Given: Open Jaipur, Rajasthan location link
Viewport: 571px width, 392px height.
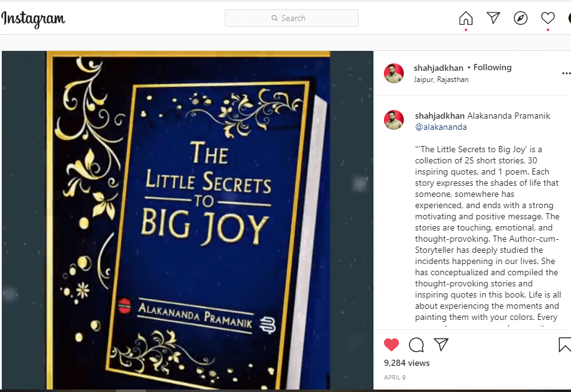Looking at the screenshot, I should (x=441, y=80).
